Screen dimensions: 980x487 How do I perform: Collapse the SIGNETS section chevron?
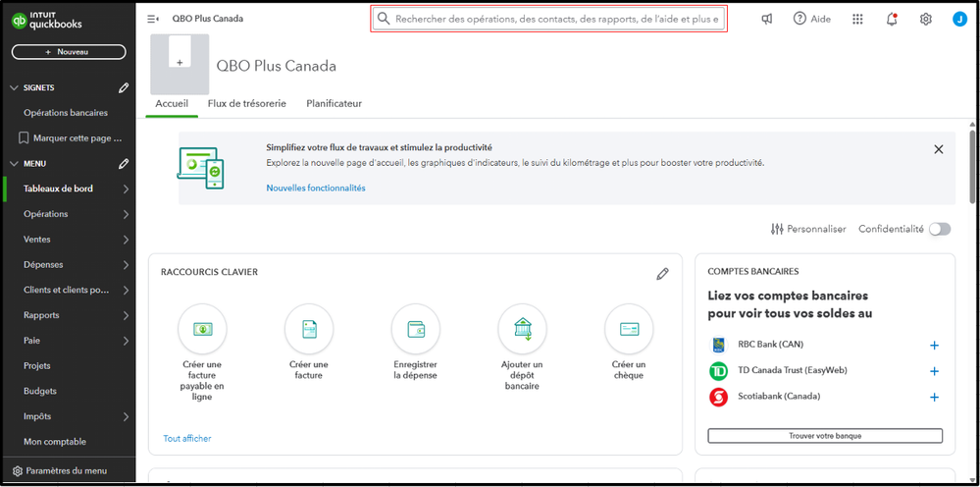[x=15, y=88]
